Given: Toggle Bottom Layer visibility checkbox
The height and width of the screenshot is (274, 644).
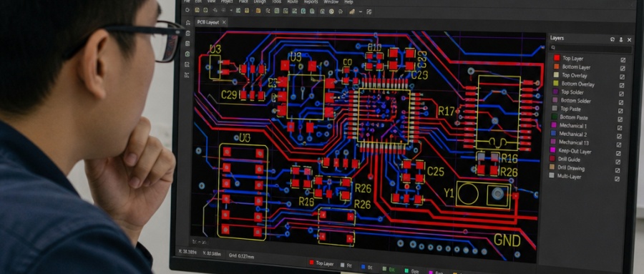Looking at the screenshot, I should pos(623,68).
